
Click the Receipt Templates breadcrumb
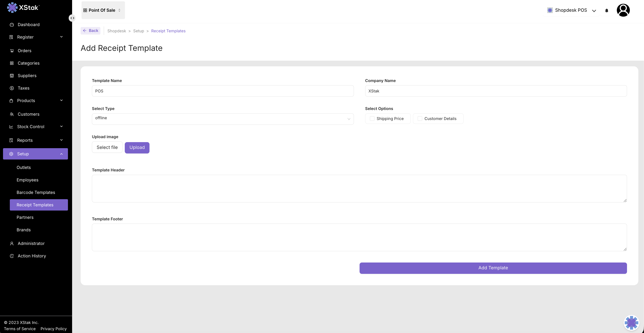click(168, 31)
